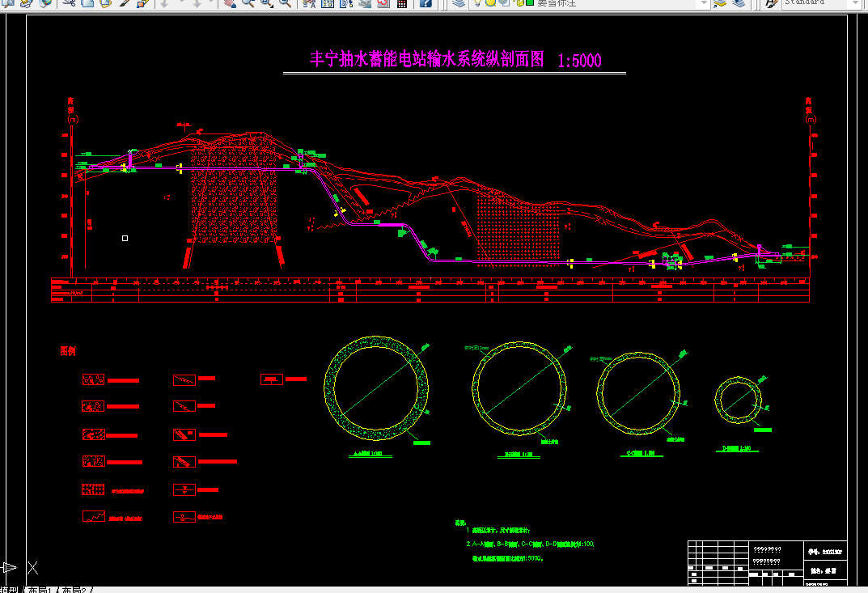Click the Zoom Previous icon
868x593 pixels.
coord(285,2)
